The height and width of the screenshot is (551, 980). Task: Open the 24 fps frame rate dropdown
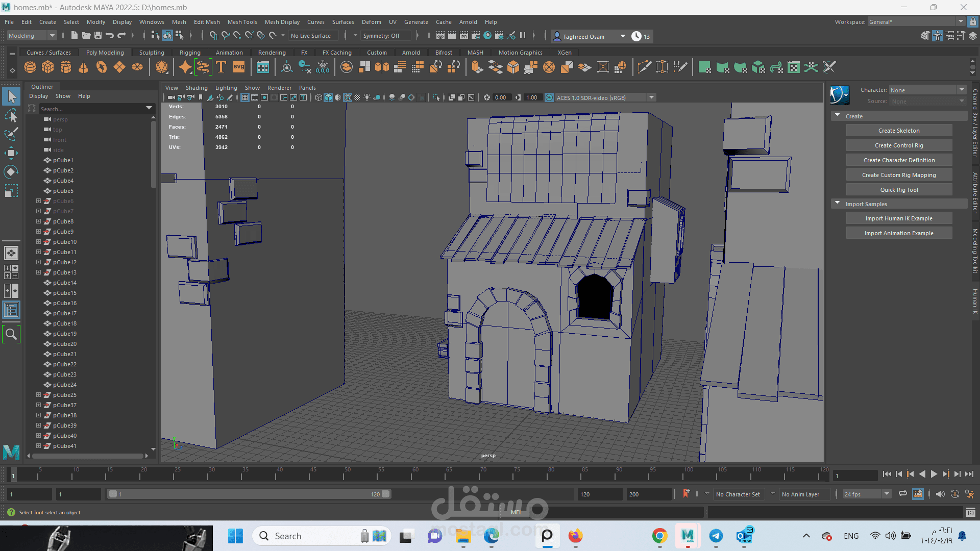866,494
